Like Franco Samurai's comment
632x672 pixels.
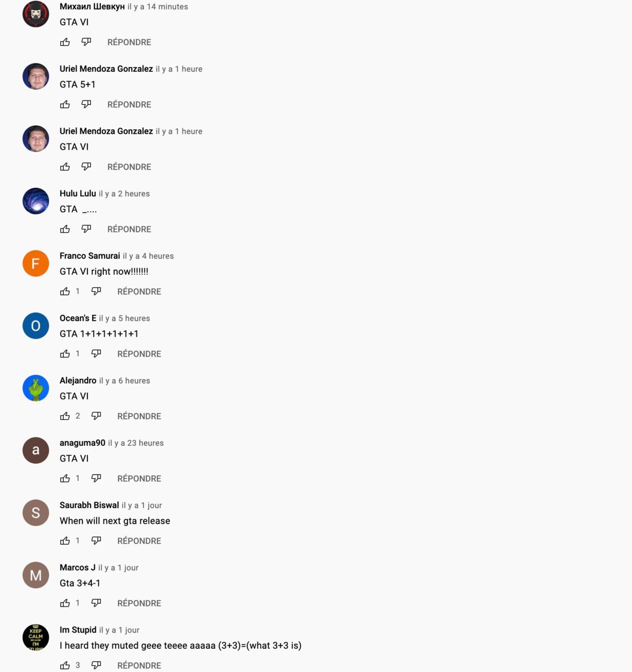[65, 292]
